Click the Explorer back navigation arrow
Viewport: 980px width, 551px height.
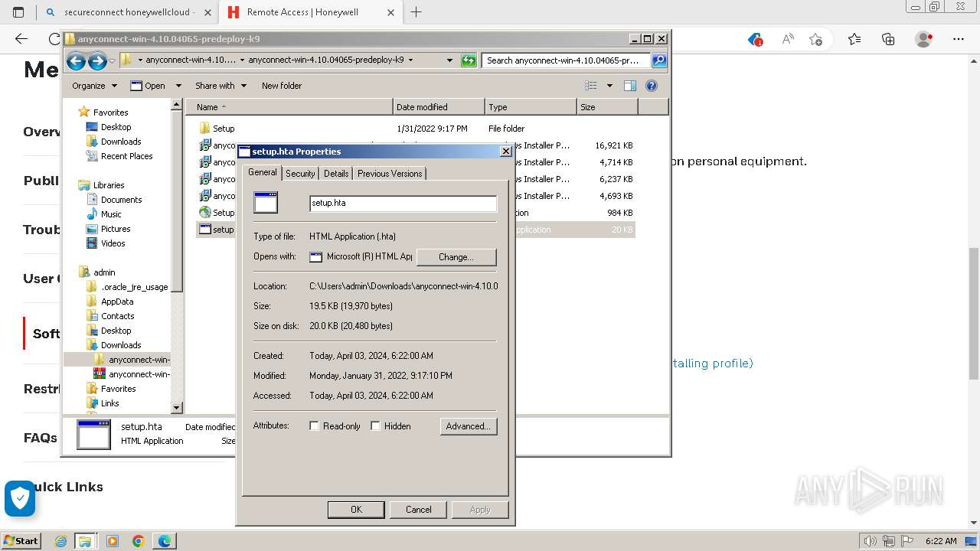[76, 60]
